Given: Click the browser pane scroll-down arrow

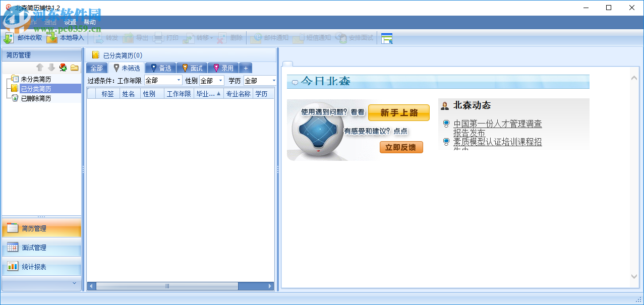Looking at the screenshot, I should pos(634,276).
